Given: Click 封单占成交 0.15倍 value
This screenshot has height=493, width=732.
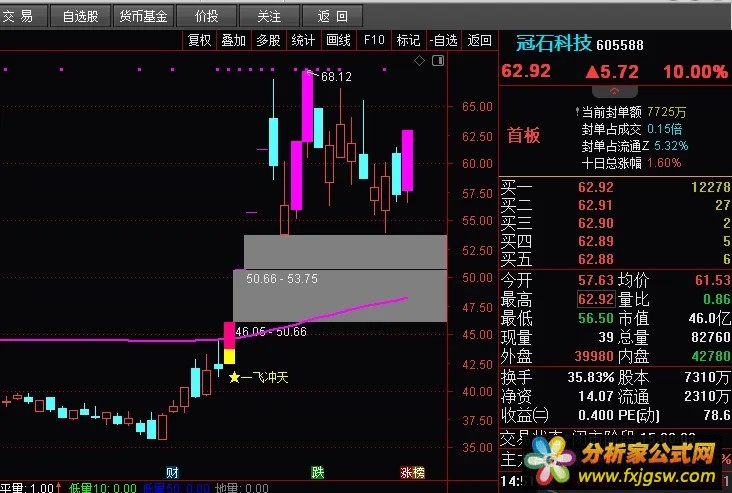Looking at the screenshot, I should [665, 129].
